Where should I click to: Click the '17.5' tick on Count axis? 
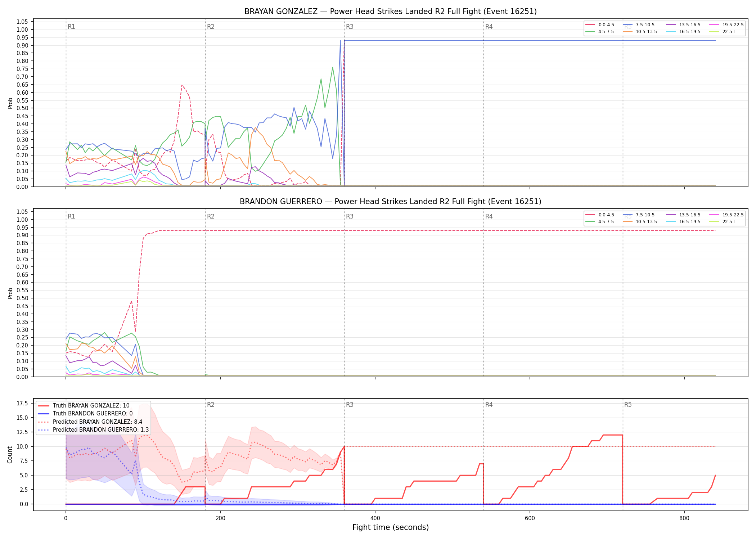click(22, 403)
